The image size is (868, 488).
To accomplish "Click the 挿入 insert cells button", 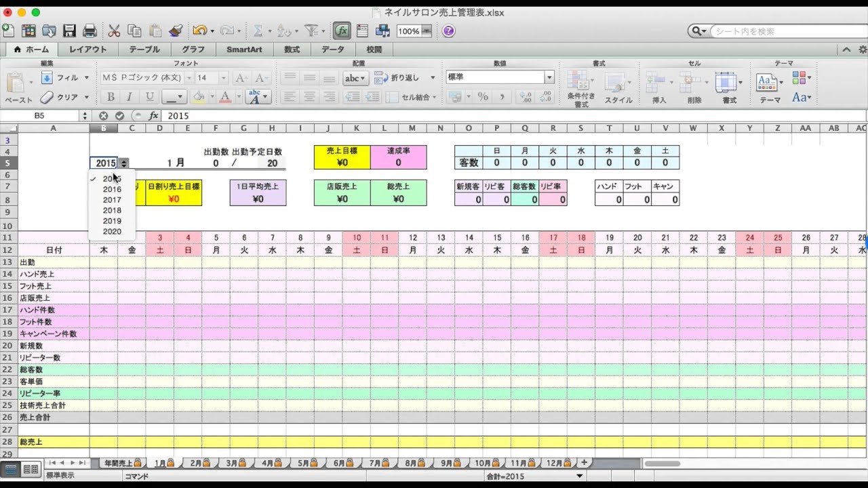I will pyautogui.click(x=658, y=88).
